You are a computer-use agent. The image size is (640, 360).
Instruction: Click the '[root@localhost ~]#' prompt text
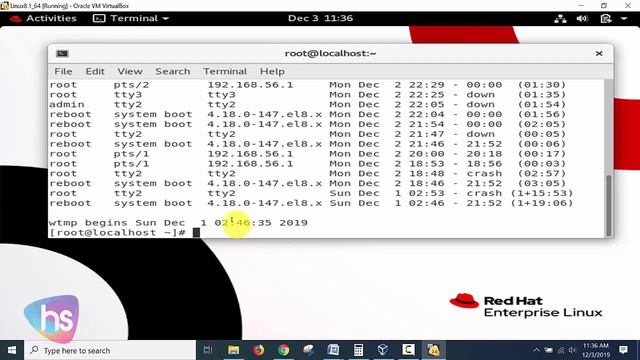click(117, 233)
